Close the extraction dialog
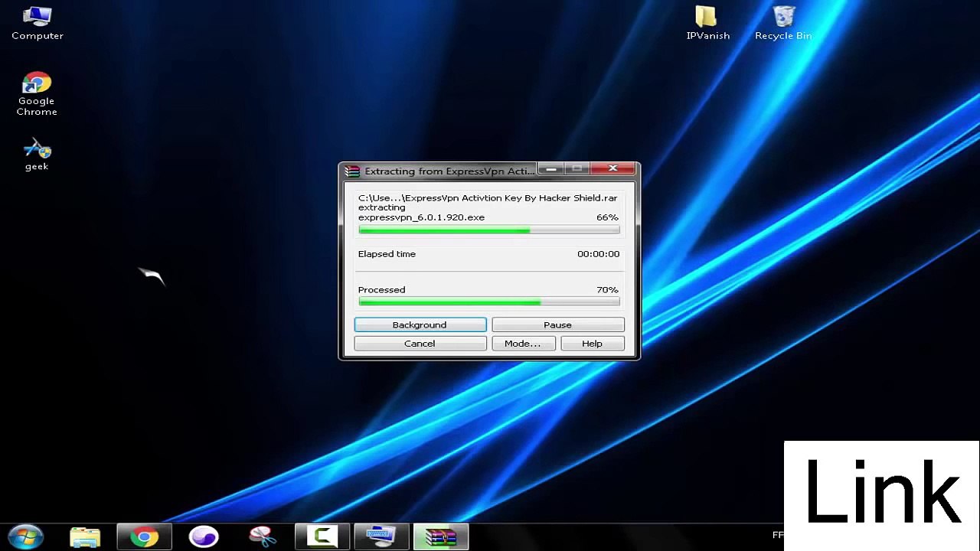The width and height of the screenshot is (980, 551). tap(612, 169)
